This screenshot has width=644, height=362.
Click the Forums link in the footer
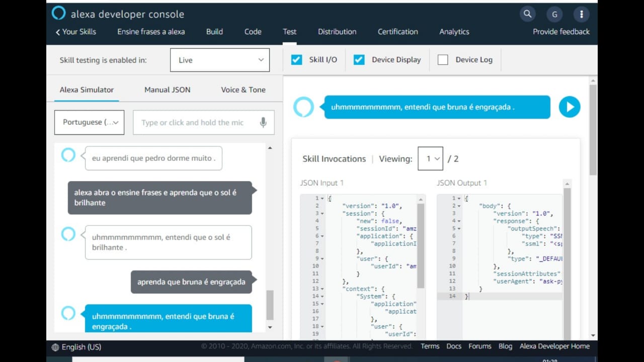click(479, 346)
